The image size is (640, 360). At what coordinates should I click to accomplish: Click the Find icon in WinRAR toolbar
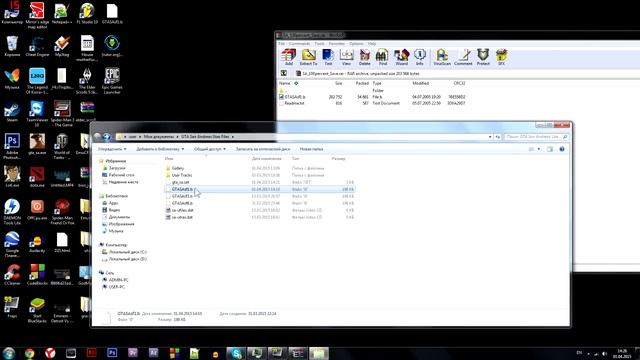(382, 57)
